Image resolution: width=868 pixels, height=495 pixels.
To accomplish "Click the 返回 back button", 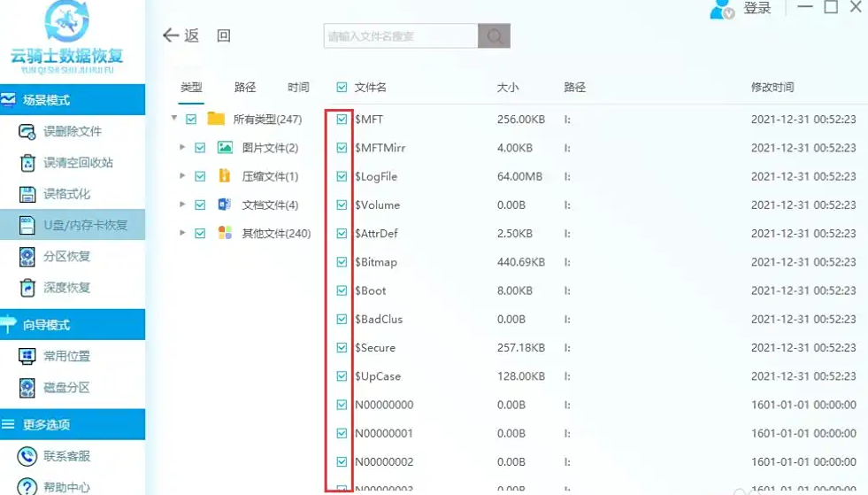I will 182,35.
